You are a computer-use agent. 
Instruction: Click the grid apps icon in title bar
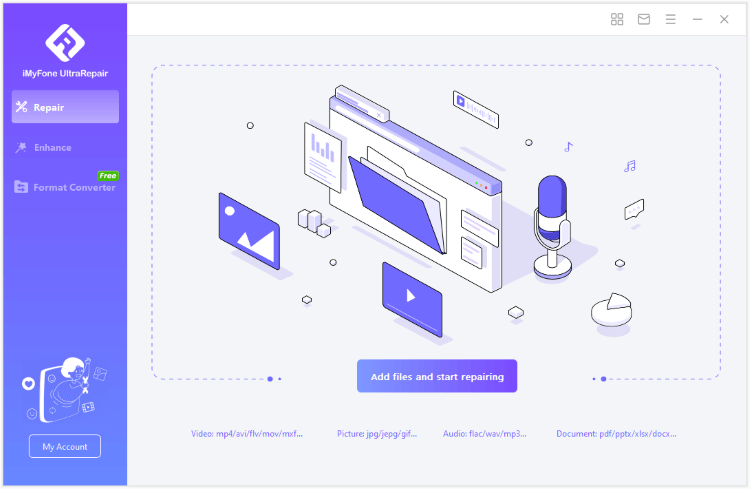click(x=617, y=19)
